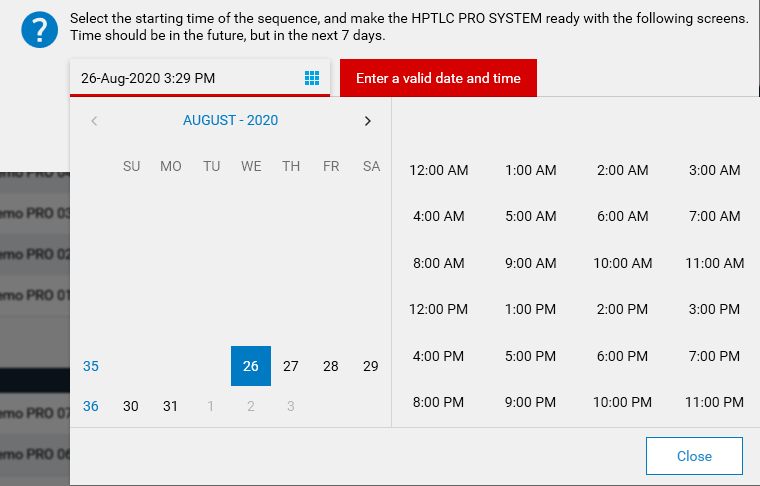The width and height of the screenshot is (760, 486).
Task: Go to the previous month
Action: (x=94, y=121)
